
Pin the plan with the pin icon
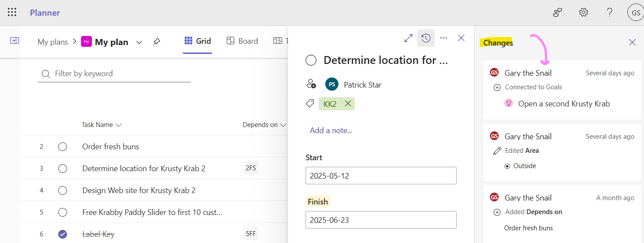pyautogui.click(x=156, y=42)
